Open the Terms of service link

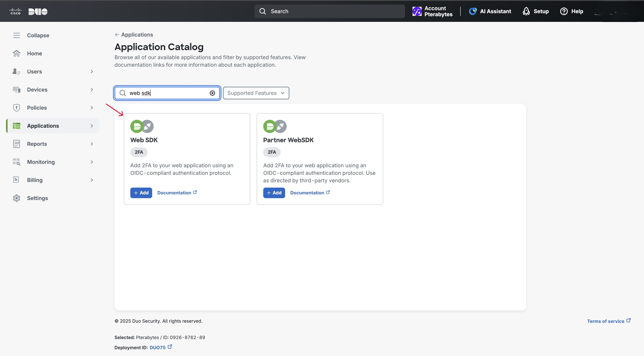coord(606,321)
